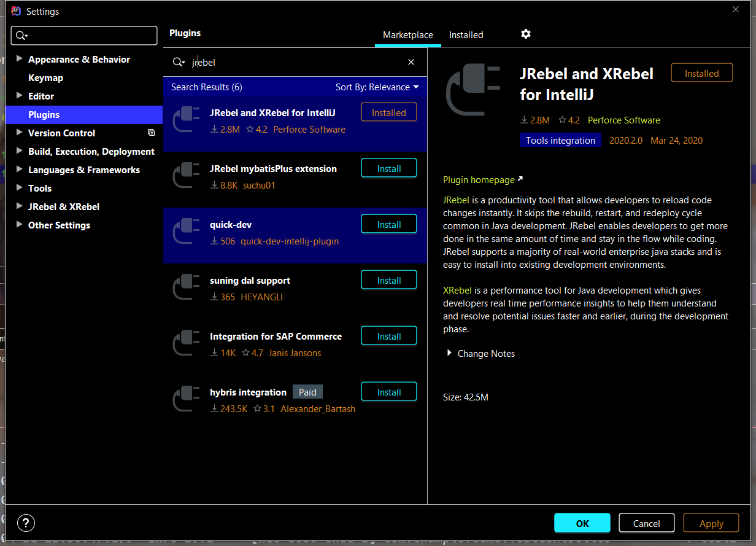Click the Alexander_Bartash vendor name
This screenshot has width=756, height=546.
pyautogui.click(x=318, y=409)
